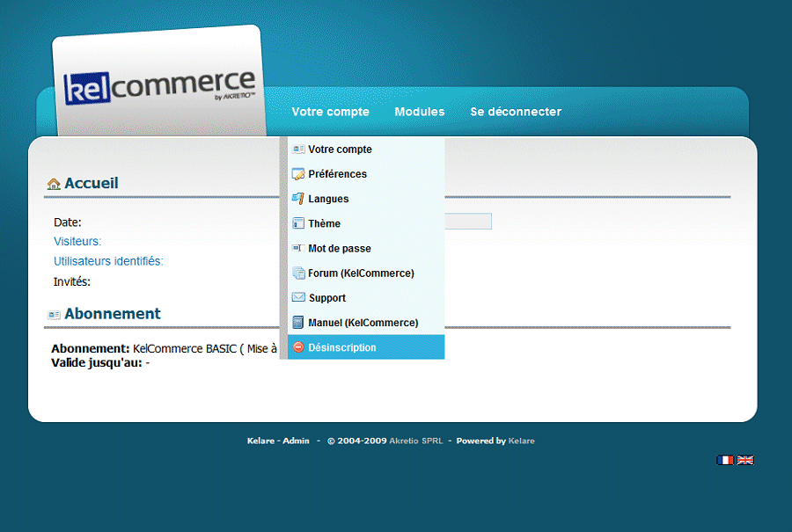
Task: Click the Votre compte card icon in dropdown
Action: (x=298, y=149)
